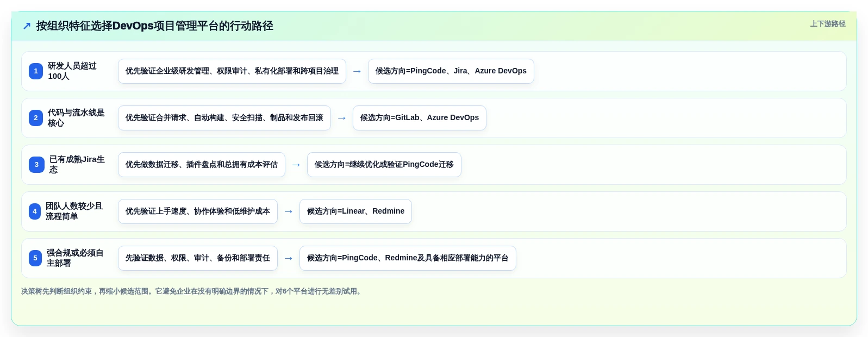This screenshot has height=337, width=868.
Task: Open the box 先验证数据、权限、审计、备份和部署责任
Action: (x=198, y=258)
